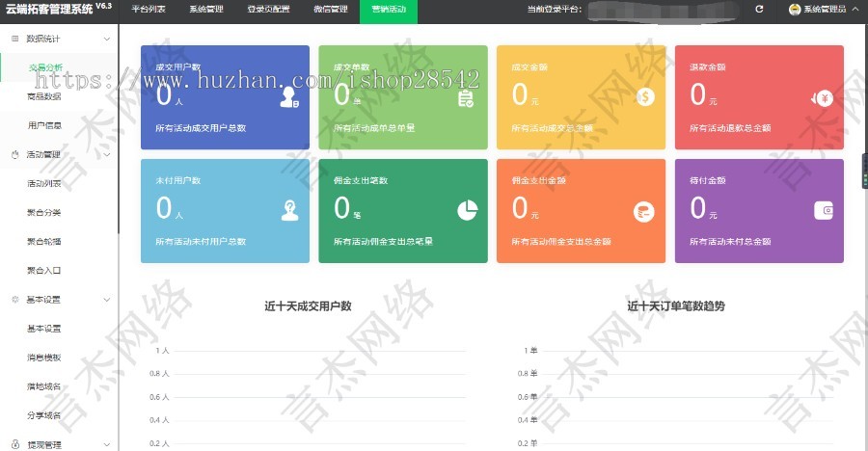Viewport: 868px width, 451px height.
Task: Expand the 提现管理 section chevron
Action: [107, 444]
